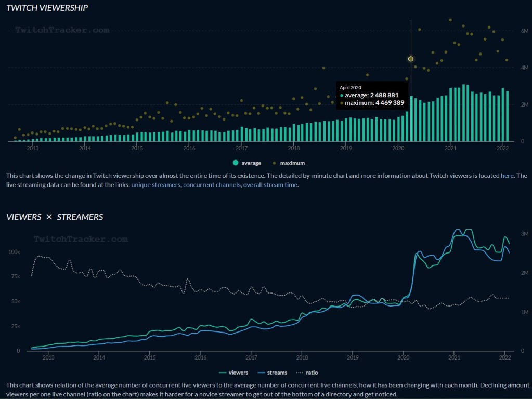
Task: Click the '3M' label on the Viewers × Streamers chart
Action: tap(525, 234)
